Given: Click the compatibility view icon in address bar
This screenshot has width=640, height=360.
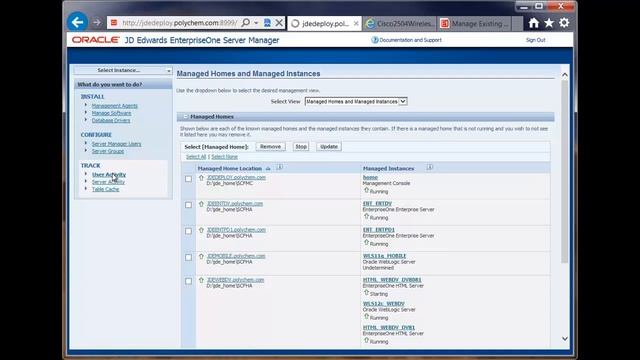Looking at the screenshot, I should [267, 23].
